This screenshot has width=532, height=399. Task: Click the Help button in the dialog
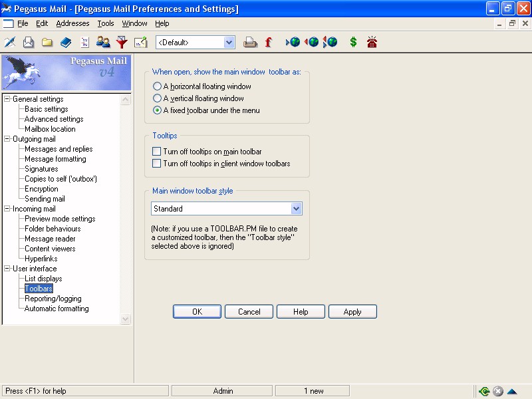coord(301,311)
